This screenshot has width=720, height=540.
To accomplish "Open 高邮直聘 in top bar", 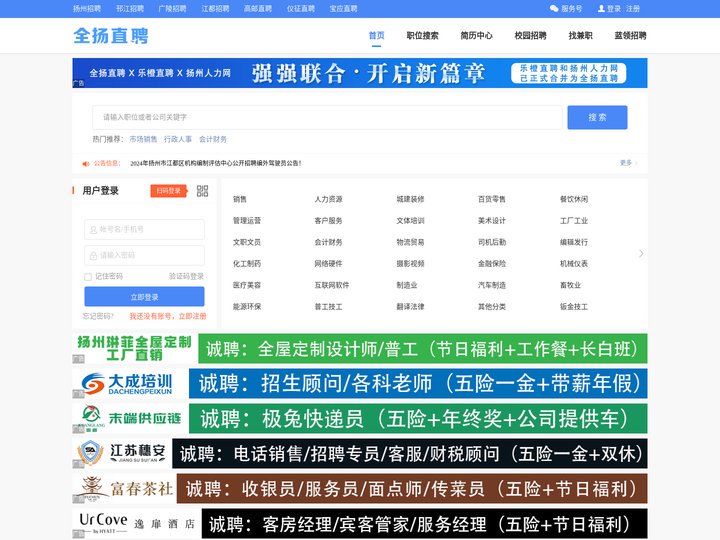I will [x=258, y=9].
